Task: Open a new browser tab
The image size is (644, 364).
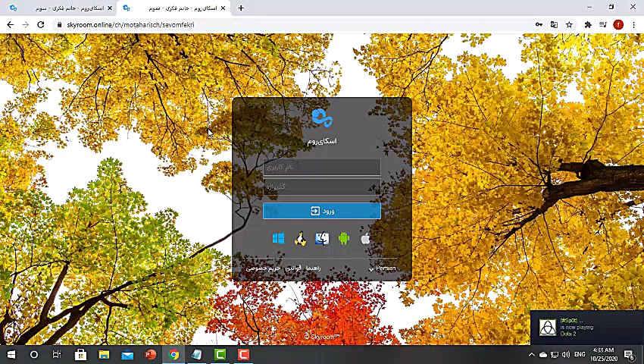Action: coord(241,8)
